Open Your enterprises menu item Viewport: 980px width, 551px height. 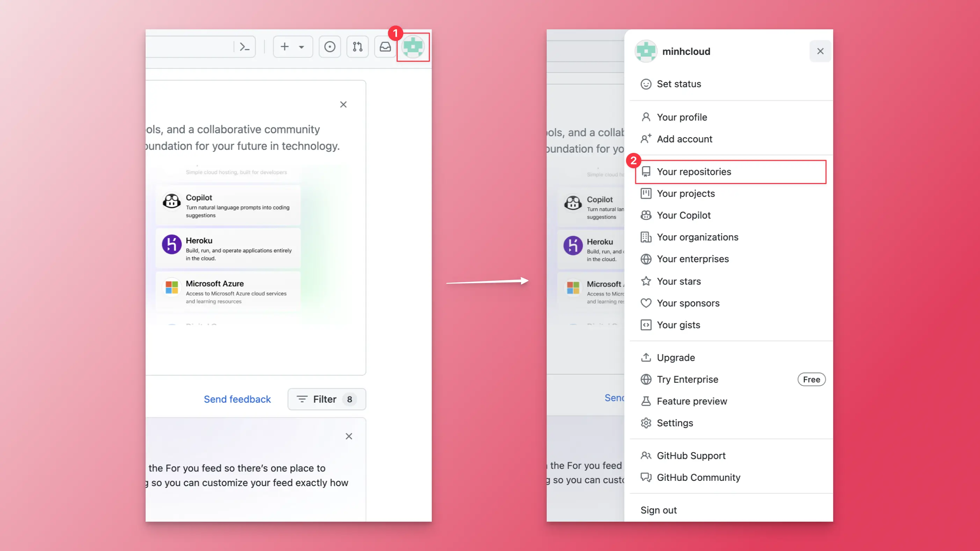(731, 259)
